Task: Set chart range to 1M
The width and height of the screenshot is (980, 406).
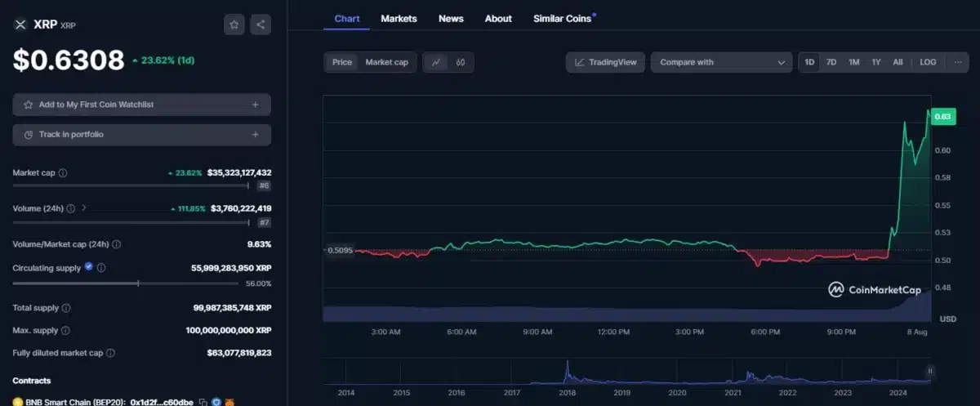Action: (853, 62)
